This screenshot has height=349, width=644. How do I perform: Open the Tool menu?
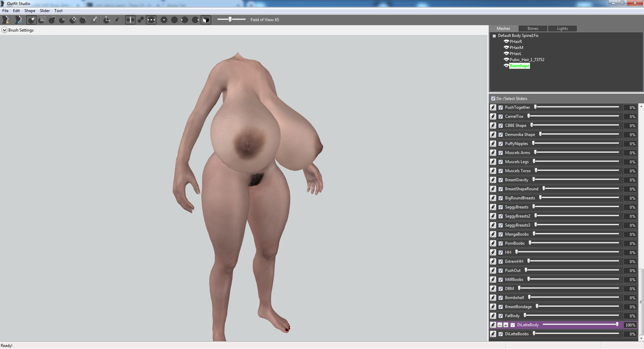tap(58, 11)
